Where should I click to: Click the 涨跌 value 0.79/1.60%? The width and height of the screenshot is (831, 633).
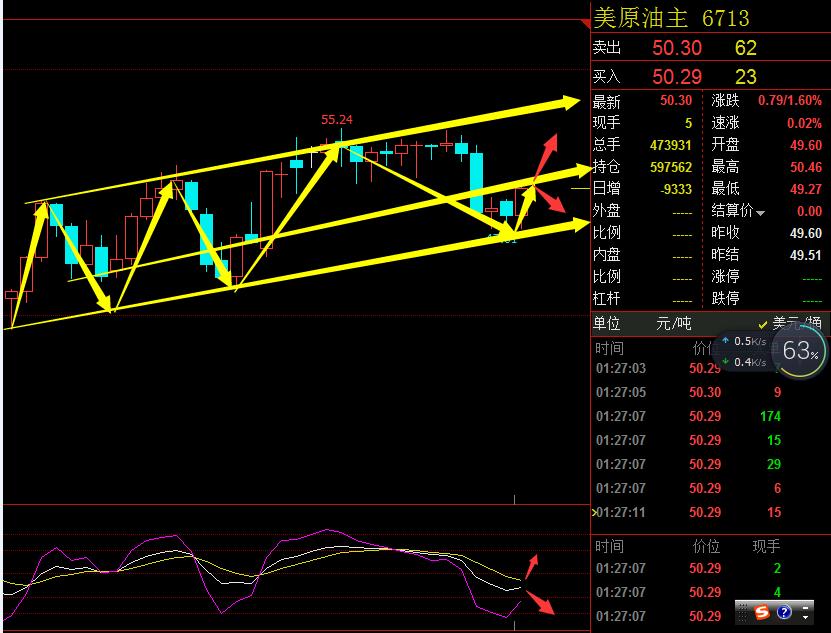pos(789,101)
